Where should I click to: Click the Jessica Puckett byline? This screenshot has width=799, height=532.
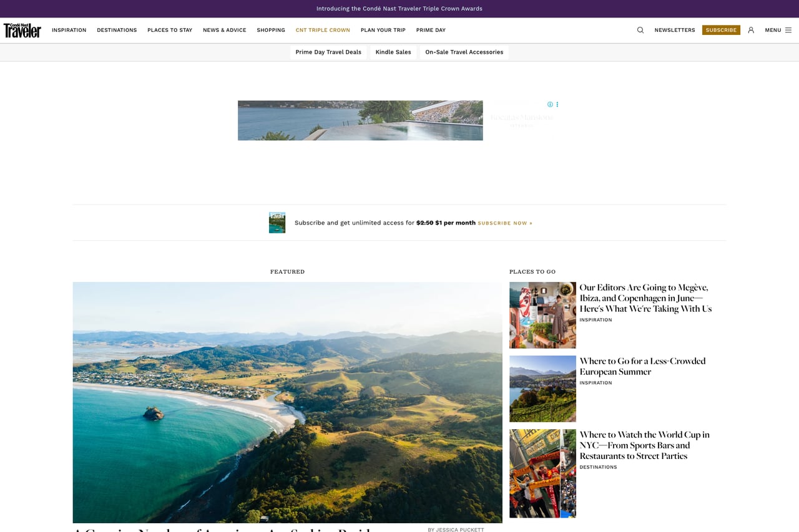[456, 530]
